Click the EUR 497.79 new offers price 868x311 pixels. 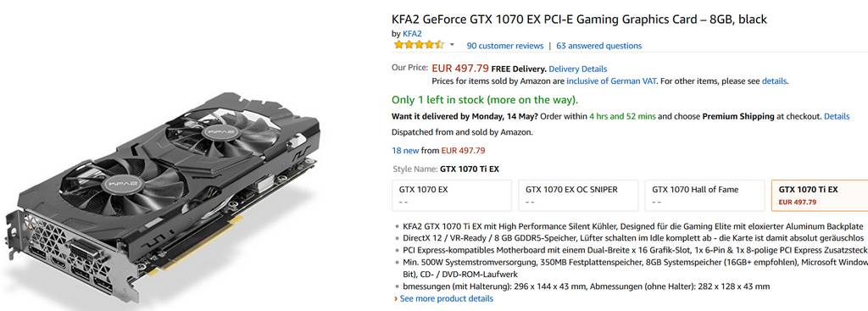[463, 151]
